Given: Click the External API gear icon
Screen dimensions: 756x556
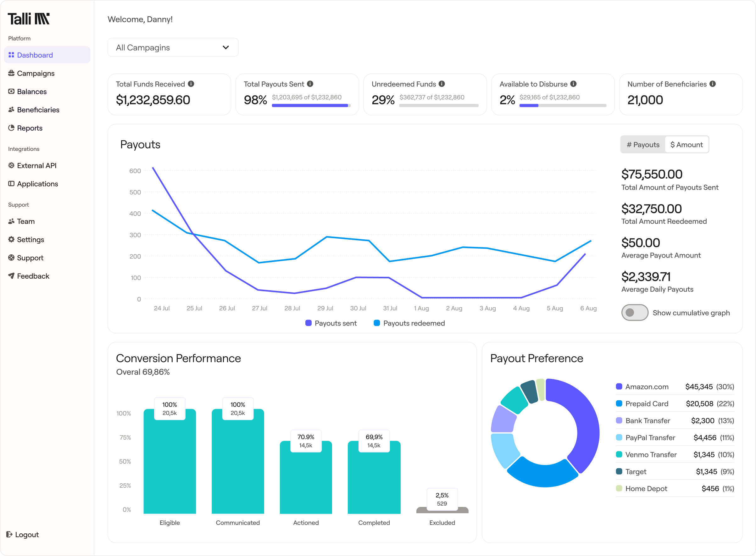Looking at the screenshot, I should click(x=11, y=165).
